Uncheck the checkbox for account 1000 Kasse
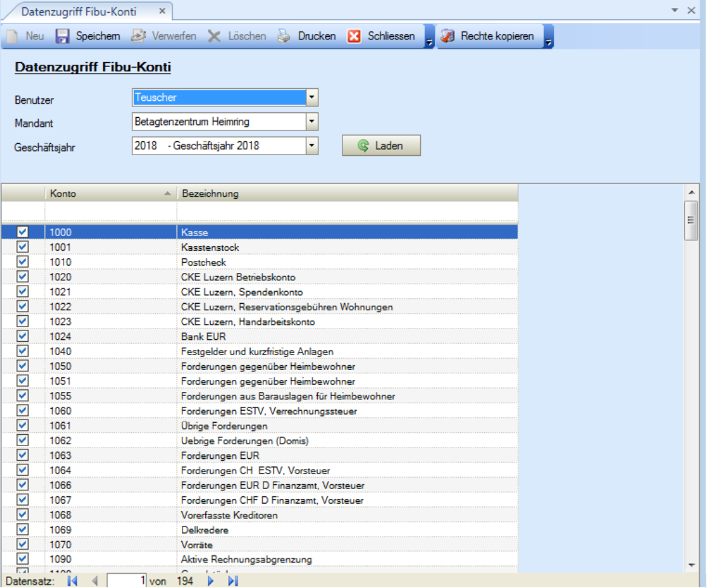 pyautogui.click(x=23, y=232)
